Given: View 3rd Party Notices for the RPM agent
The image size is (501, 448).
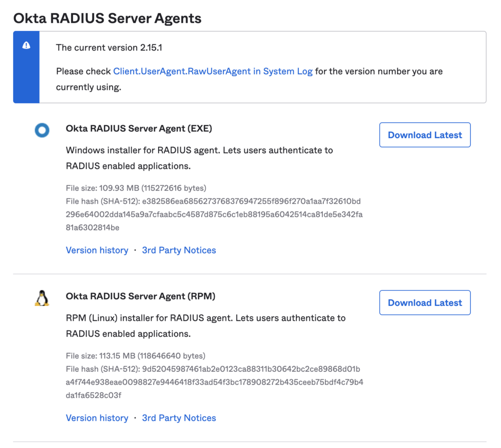Looking at the screenshot, I should click(x=179, y=418).
